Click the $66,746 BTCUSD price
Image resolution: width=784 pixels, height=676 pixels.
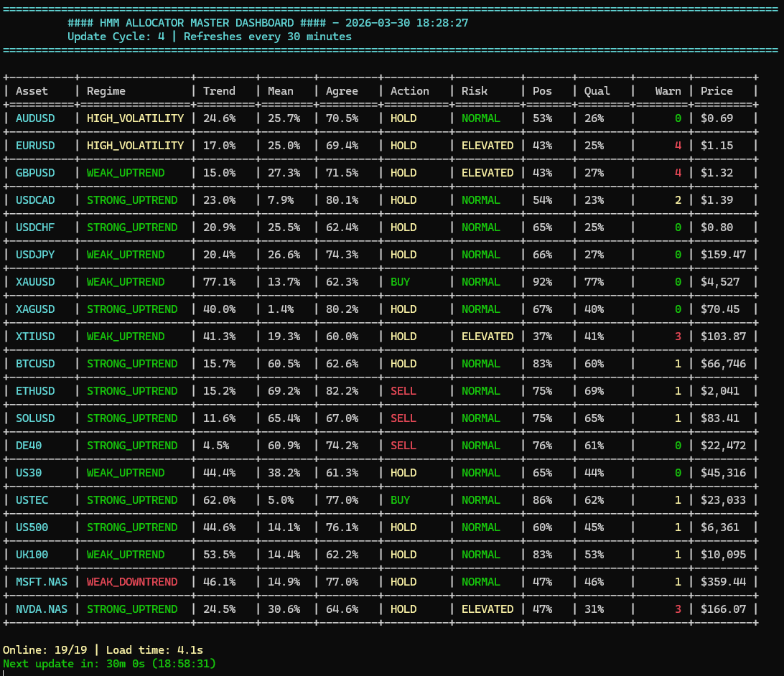pos(723,364)
